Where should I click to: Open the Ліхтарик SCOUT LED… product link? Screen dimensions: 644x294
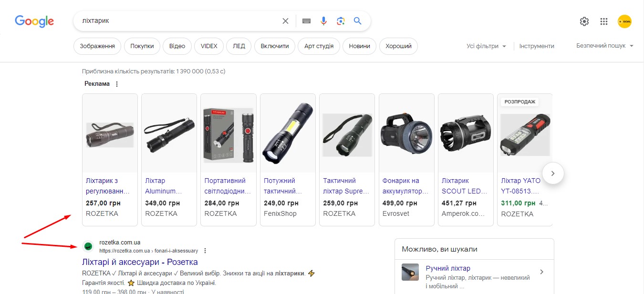coord(465,186)
